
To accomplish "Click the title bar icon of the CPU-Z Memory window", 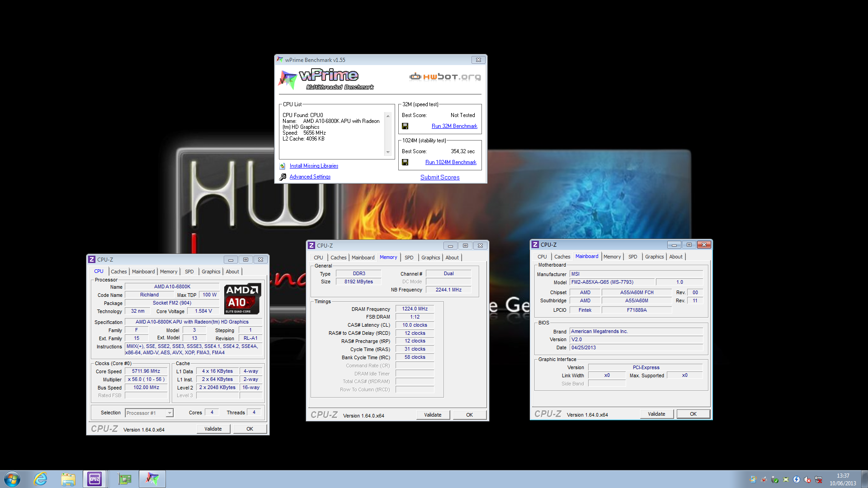I will click(311, 245).
